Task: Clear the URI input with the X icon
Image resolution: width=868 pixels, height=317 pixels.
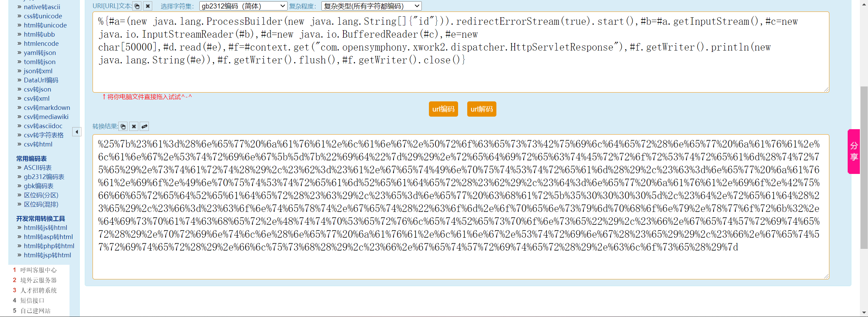Action: point(148,6)
